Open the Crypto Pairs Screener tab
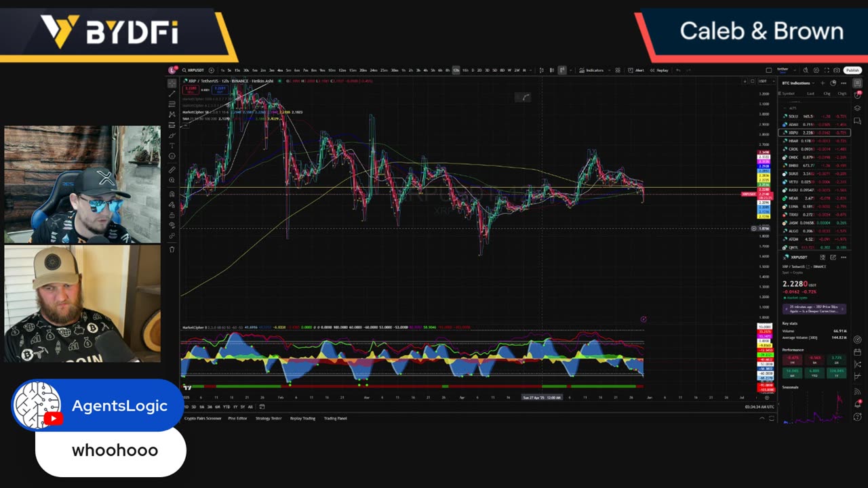868x488 pixels. 203,418
